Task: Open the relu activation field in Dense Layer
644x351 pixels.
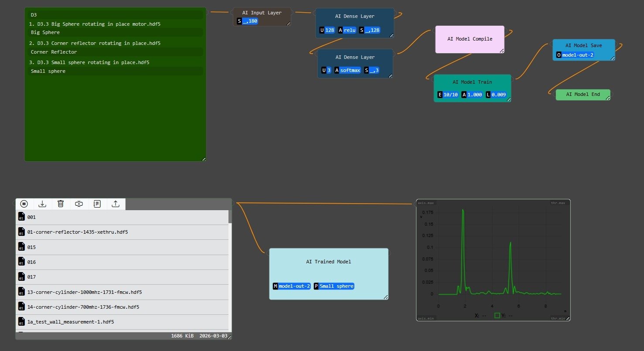Action: click(350, 30)
